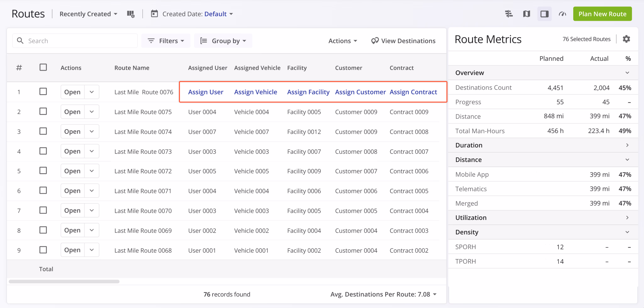Image resolution: width=644 pixels, height=308 pixels.
Task: Open the column settings icon beside Recently Created
Action: click(x=130, y=14)
